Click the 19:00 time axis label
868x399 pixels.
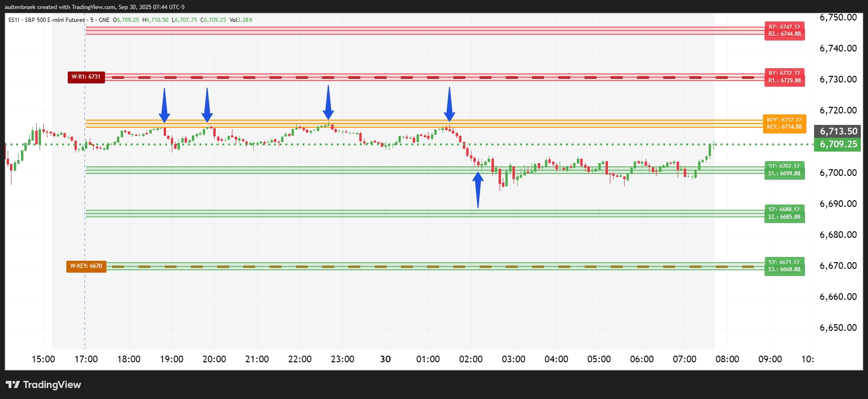point(172,359)
